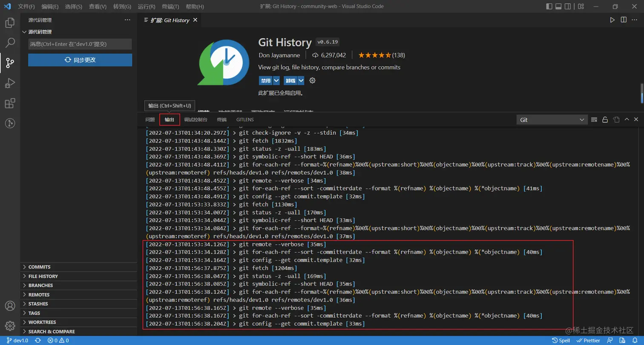Open the Search view in activity bar

(10, 43)
